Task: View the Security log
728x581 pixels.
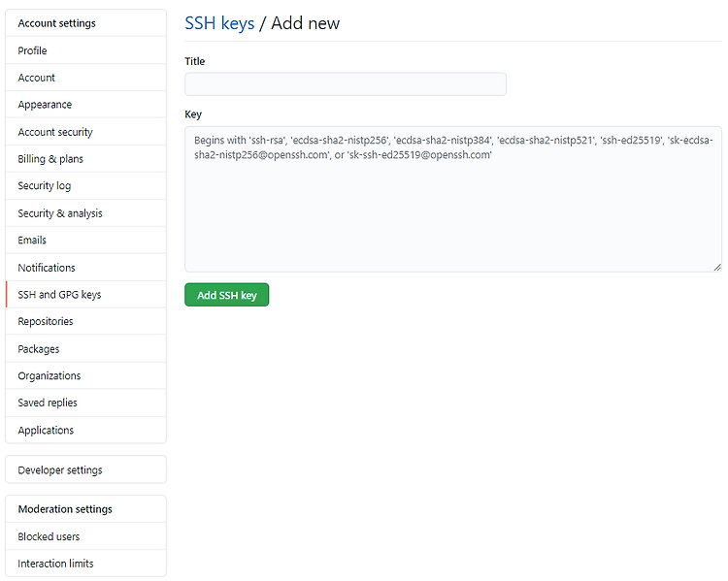Action: (85, 185)
